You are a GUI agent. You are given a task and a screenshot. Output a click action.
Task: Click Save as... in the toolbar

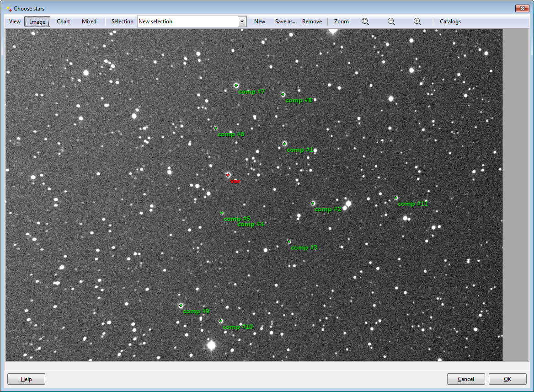[286, 21]
